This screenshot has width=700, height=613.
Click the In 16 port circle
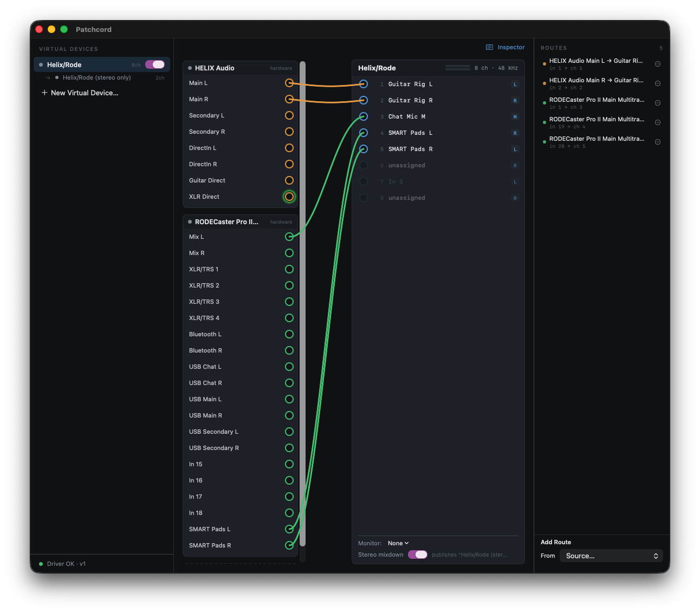(x=289, y=480)
